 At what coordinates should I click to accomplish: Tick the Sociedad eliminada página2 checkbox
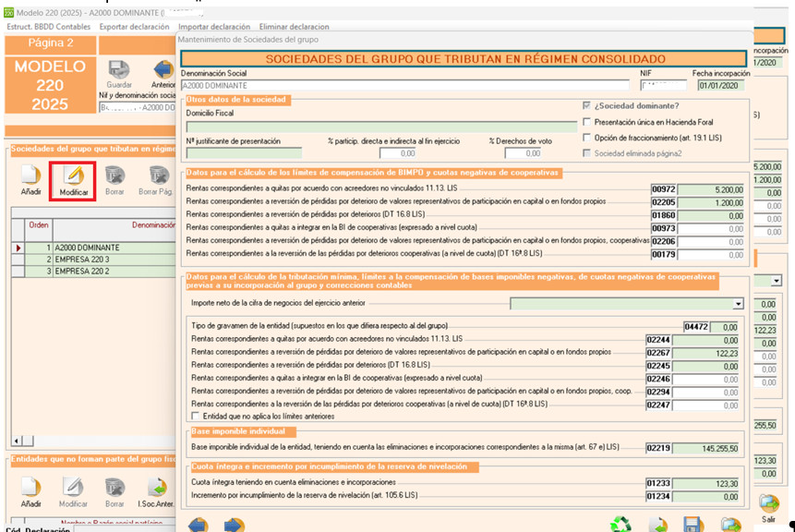pos(586,153)
